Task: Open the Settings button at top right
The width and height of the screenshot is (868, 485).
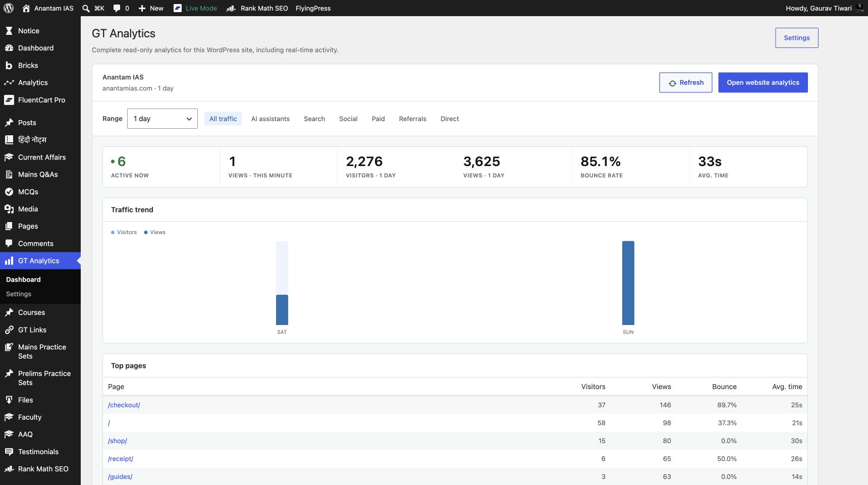Action: (797, 38)
